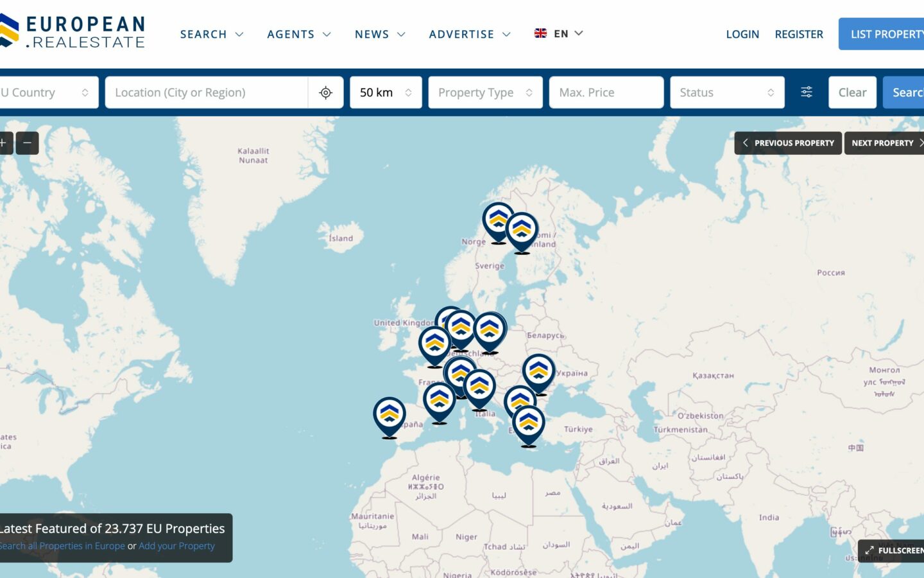Change language with EN selector
Viewport: 924px width, 578px height.
[x=559, y=33]
